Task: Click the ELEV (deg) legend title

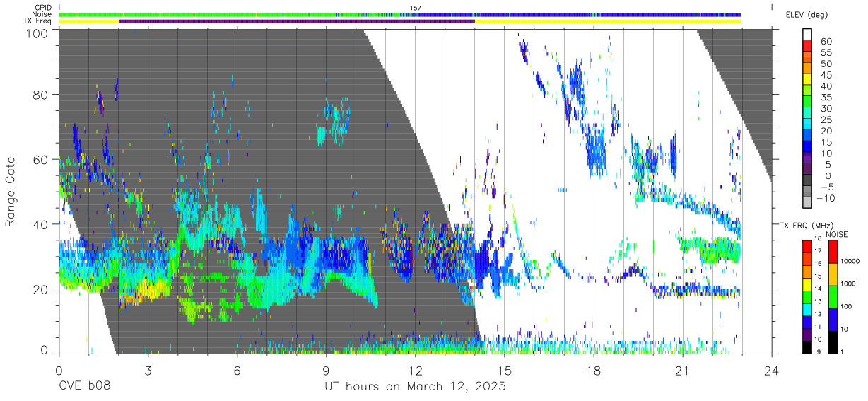Action: (x=807, y=15)
